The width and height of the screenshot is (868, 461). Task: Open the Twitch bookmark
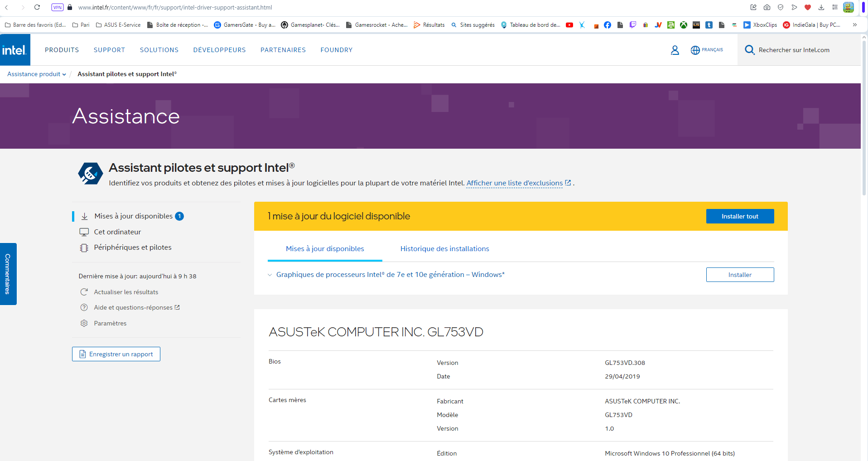click(633, 25)
